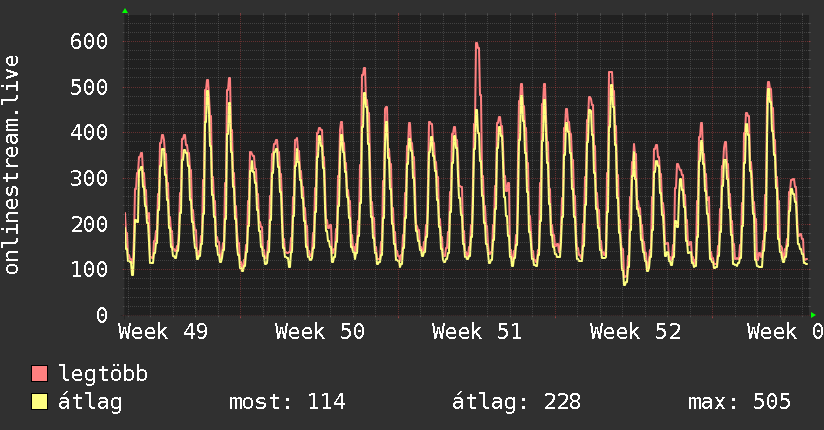Screen dimensions: 824x430
Task: Select the legtöbb legend label
Action: (103, 374)
